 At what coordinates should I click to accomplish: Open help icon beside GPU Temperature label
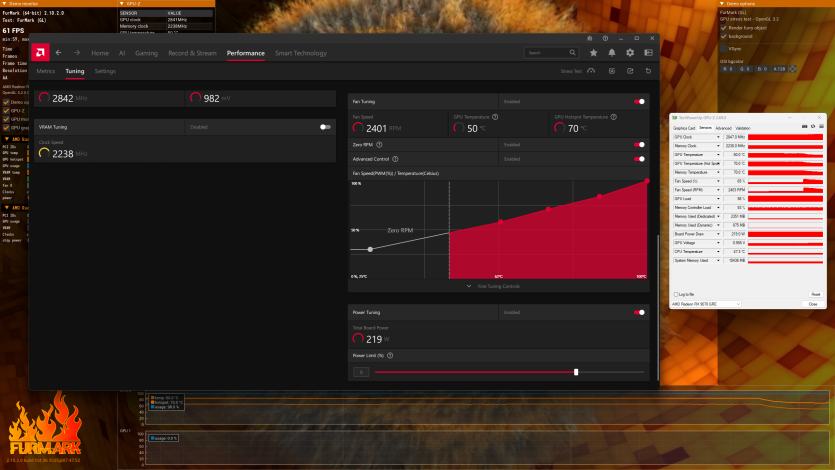[x=495, y=117]
